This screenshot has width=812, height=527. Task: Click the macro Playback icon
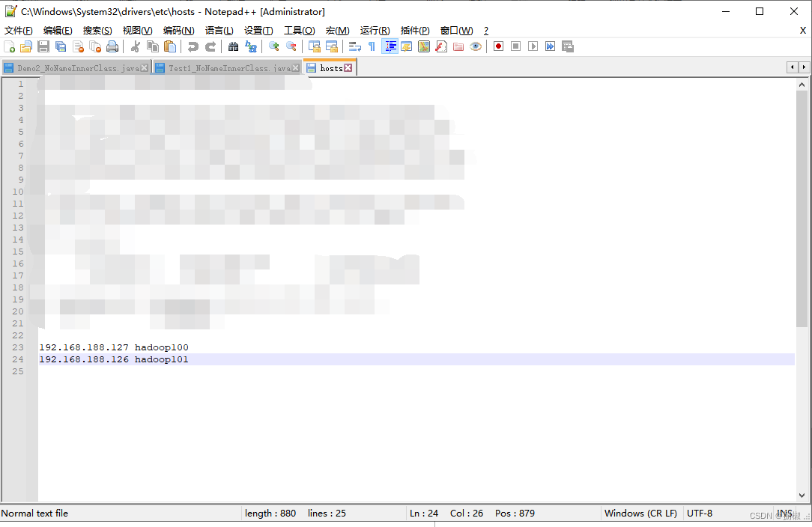pyautogui.click(x=533, y=46)
